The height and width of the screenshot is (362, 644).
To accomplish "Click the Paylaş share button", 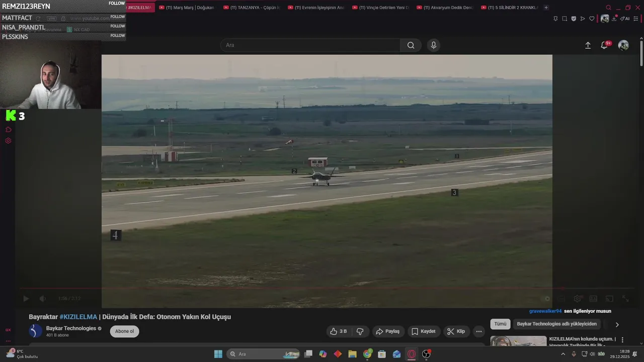I will pyautogui.click(x=388, y=331).
